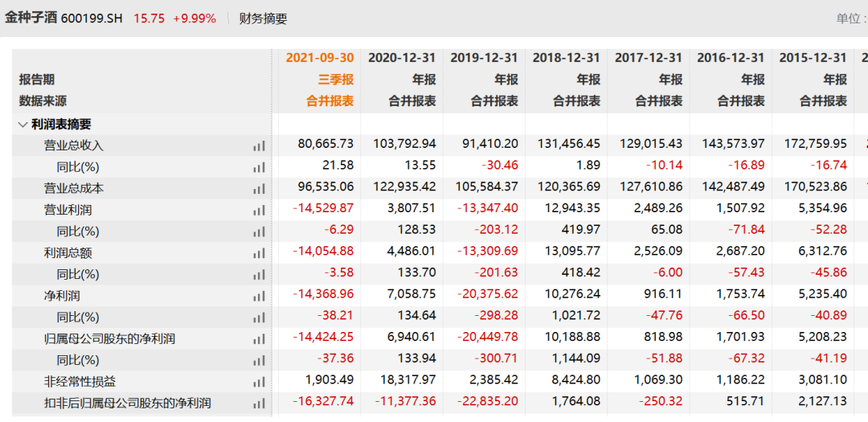868x422 pixels.
Task: Select the 2015-12-31 report column header
Action: pos(813,58)
